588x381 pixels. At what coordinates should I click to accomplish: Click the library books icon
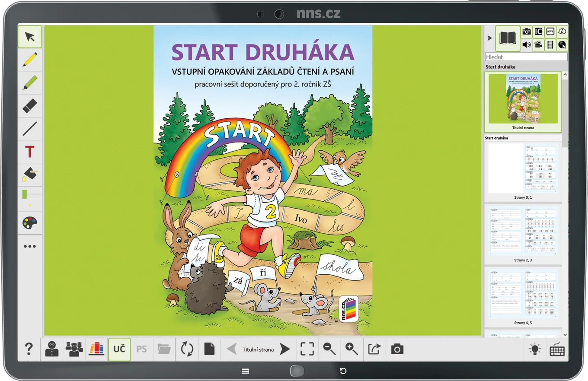tap(96, 349)
